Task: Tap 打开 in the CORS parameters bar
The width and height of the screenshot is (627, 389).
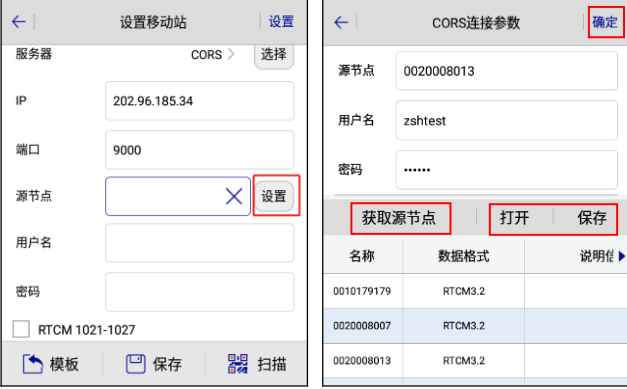Action: tap(515, 218)
